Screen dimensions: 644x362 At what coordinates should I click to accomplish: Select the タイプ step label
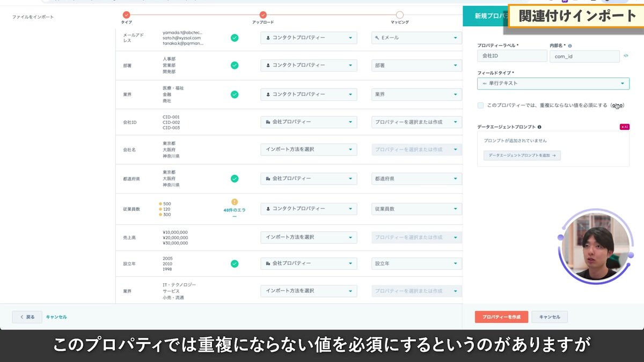[x=126, y=23]
